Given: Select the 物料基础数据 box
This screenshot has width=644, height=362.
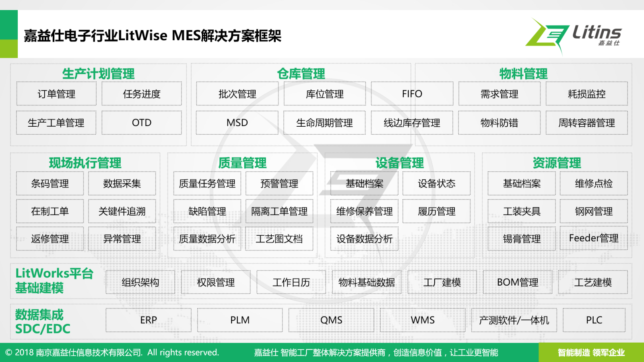Looking at the screenshot, I should 367,282.
